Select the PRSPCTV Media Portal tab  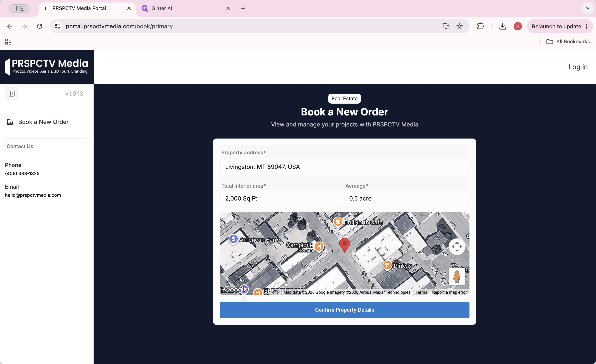coord(87,8)
